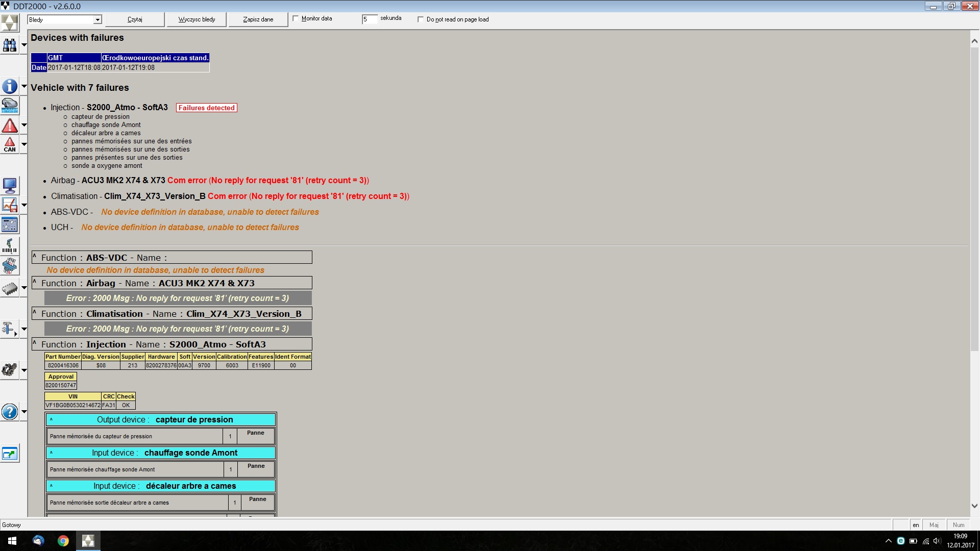Image resolution: width=980 pixels, height=551 pixels.
Task: Collapse the Function Airbag section
Action: point(35,282)
